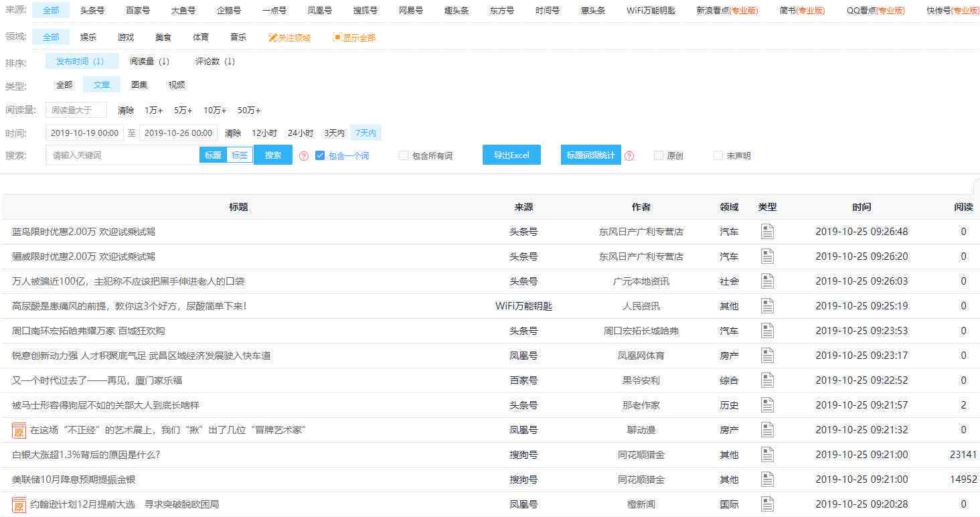
Task: Focus the 阅读量大于 input field
Action: [76, 110]
